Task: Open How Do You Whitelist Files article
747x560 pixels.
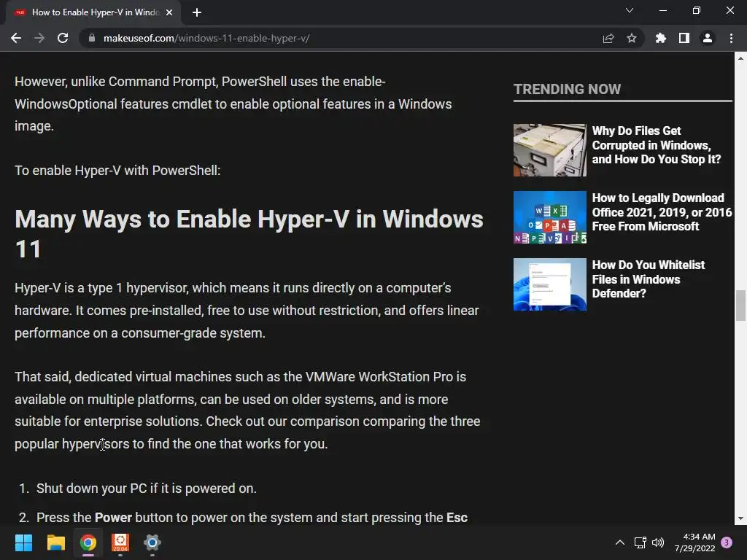Action: coord(648,279)
